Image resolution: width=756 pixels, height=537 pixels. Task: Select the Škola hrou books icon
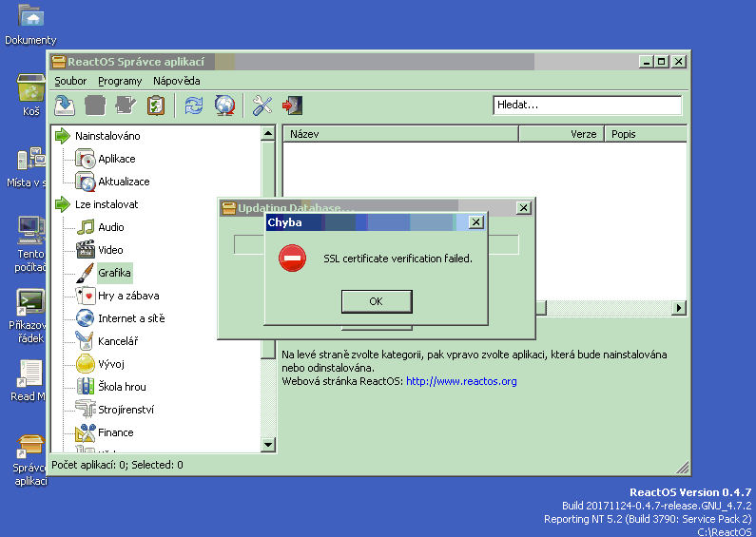coord(86,387)
